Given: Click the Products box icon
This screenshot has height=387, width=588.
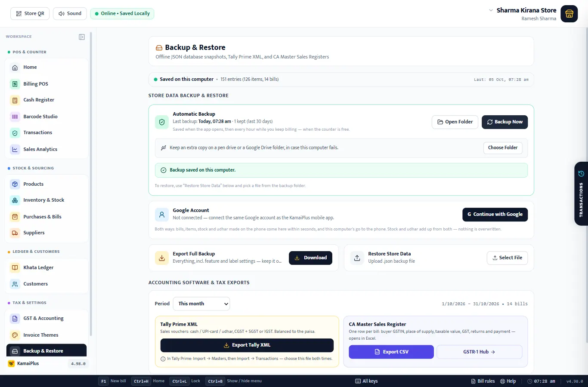Looking at the screenshot, I should (15, 184).
